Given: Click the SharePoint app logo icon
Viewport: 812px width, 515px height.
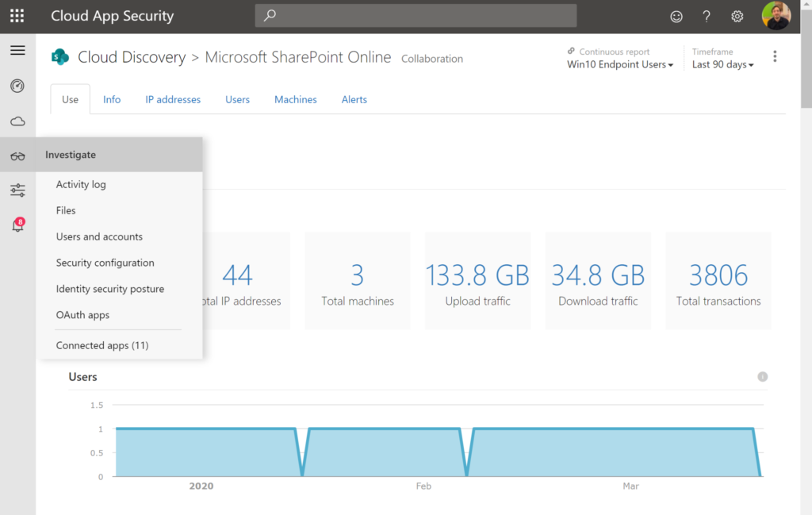Looking at the screenshot, I should (60, 56).
